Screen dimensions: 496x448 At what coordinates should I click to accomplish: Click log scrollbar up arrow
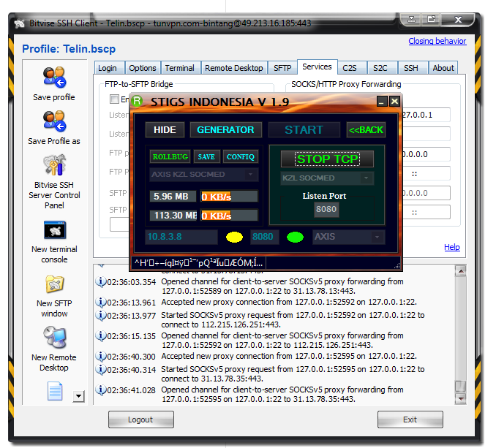point(461,270)
